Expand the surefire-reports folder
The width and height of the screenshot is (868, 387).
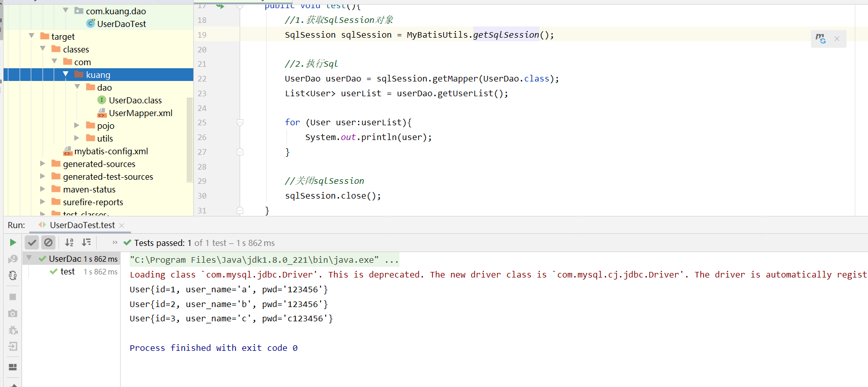click(43, 201)
